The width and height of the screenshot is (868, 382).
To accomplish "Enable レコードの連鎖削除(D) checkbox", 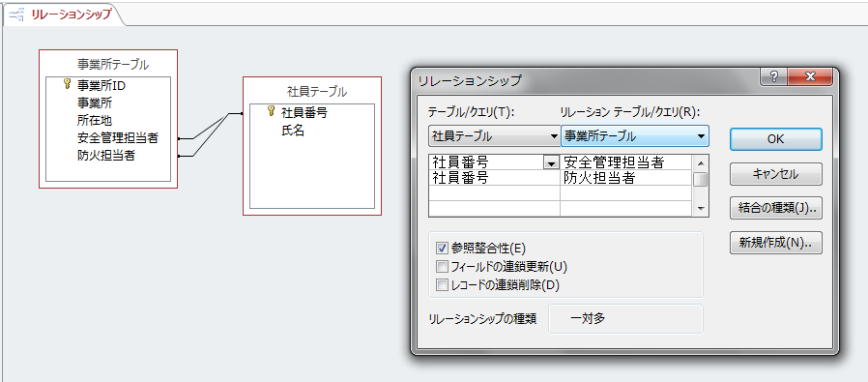I will point(442,285).
